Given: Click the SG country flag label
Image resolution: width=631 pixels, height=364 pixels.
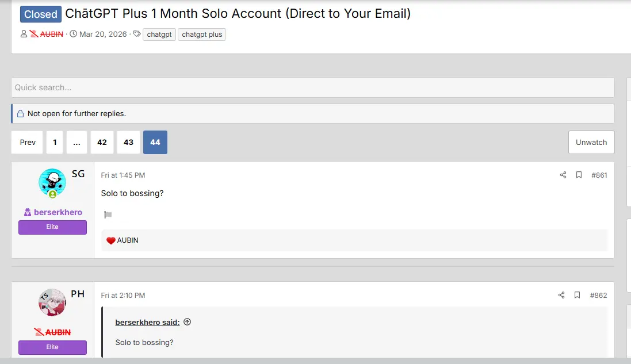Looking at the screenshot, I should [x=78, y=174].
